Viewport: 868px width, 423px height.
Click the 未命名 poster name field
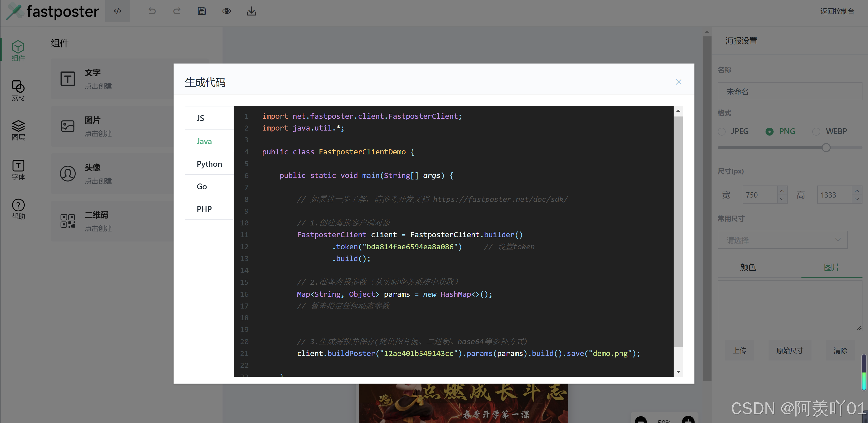(789, 91)
